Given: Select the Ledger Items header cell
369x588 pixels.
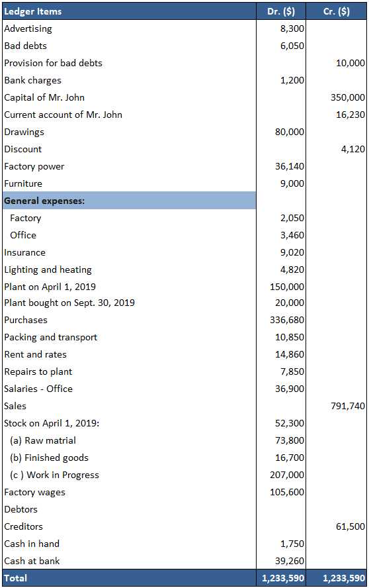Looking at the screenshot, I should pyautogui.click(x=129, y=11).
